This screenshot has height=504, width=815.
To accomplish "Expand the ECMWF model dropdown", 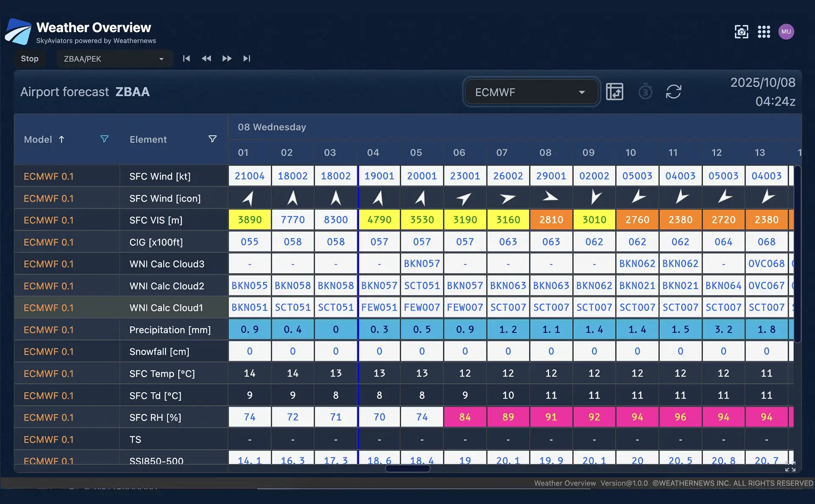I will [x=531, y=92].
